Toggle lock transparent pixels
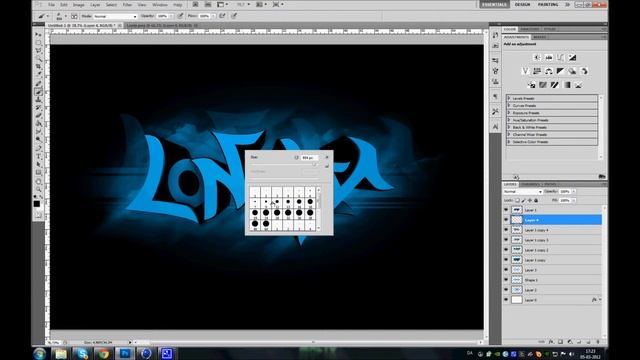 click(x=518, y=200)
